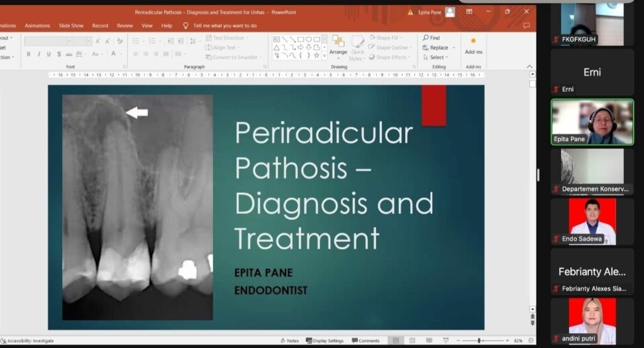
Task: Toggle Normal view in status bar
Action: pyautogui.click(x=395, y=340)
